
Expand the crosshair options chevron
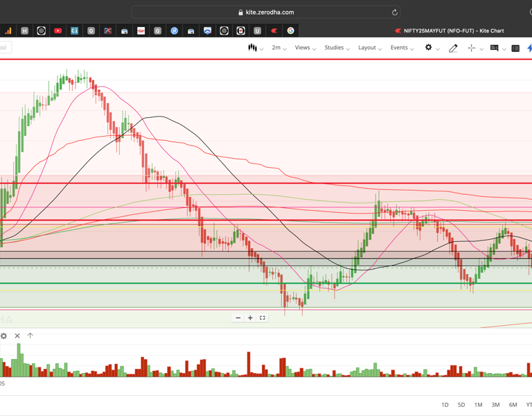click(481, 49)
